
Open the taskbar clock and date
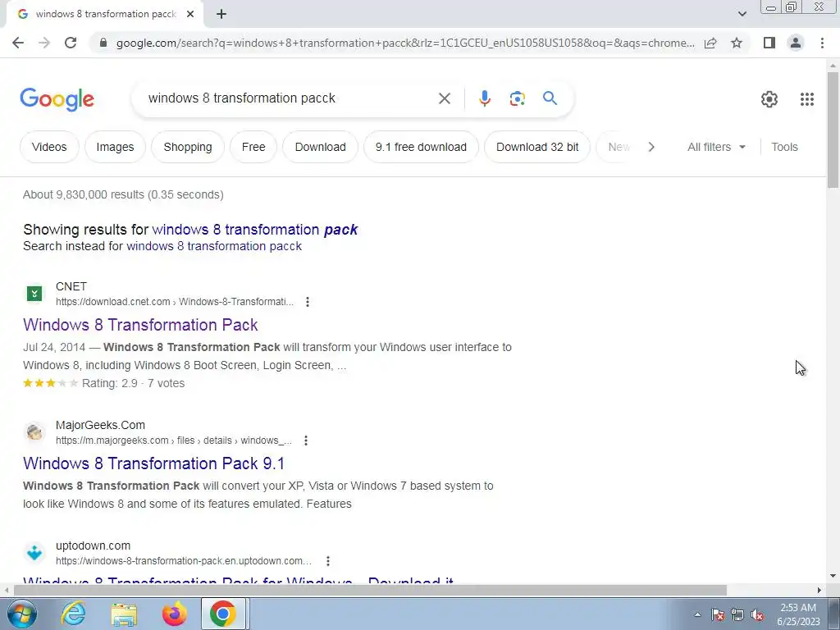pos(798,614)
